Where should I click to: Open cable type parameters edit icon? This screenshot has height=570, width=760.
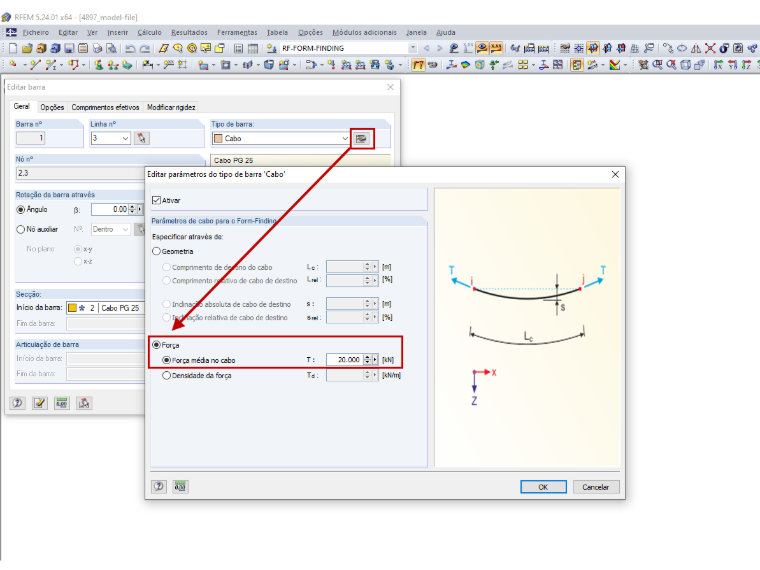361,139
